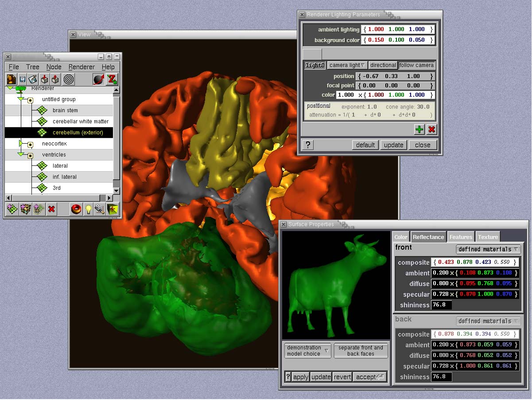The image size is (532, 400).
Task: Click the red delete X icon in tree toolbar
Action: click(x=51, y=209)
